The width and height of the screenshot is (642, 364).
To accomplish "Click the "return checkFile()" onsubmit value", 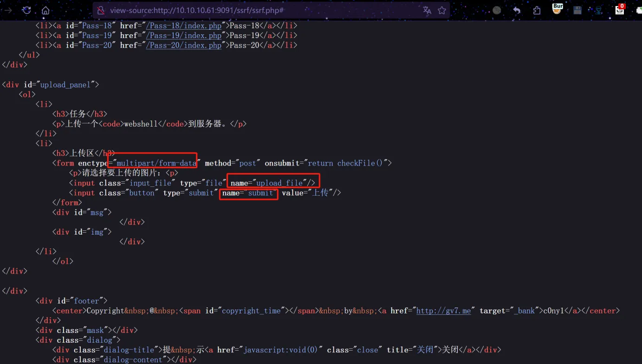I will [x=346, y=163].
